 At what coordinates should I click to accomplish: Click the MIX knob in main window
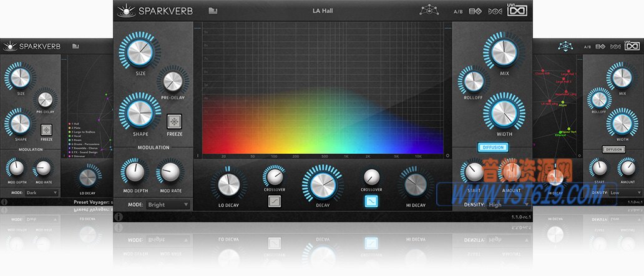pos(504,52)
